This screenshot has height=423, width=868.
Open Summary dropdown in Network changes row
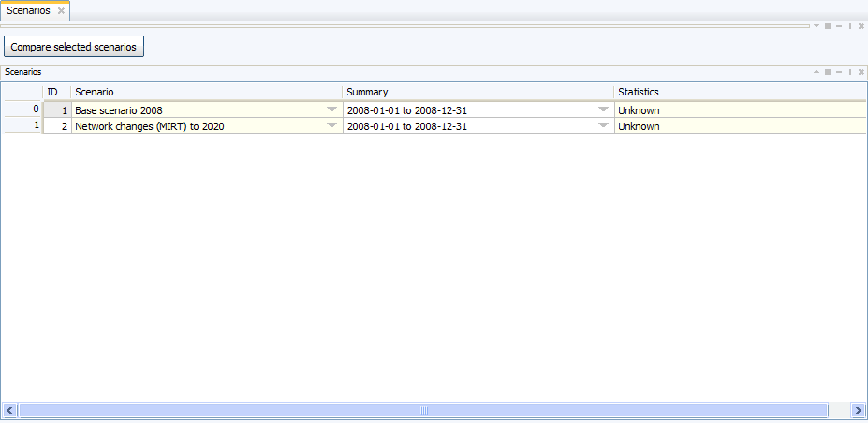(x=603, y=125)
